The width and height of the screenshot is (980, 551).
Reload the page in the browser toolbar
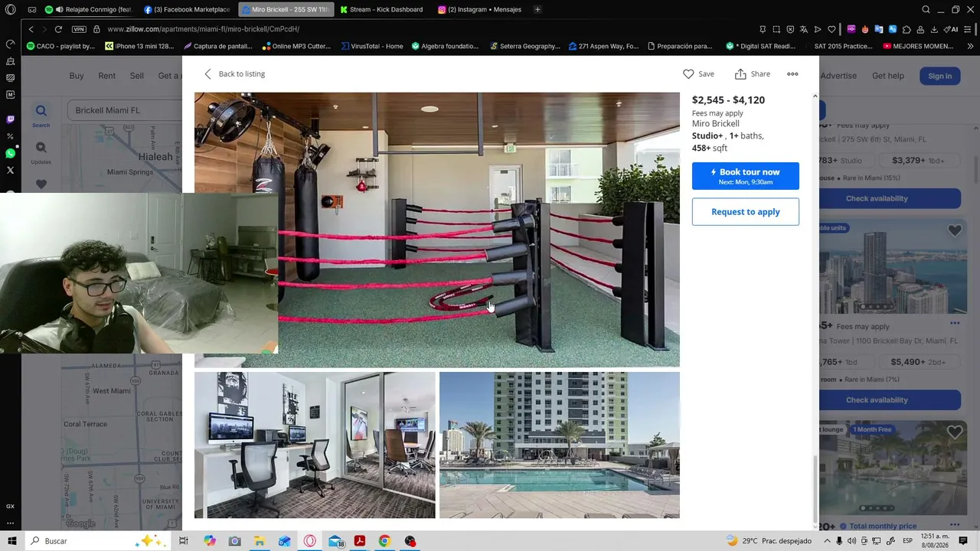(58, 29)
